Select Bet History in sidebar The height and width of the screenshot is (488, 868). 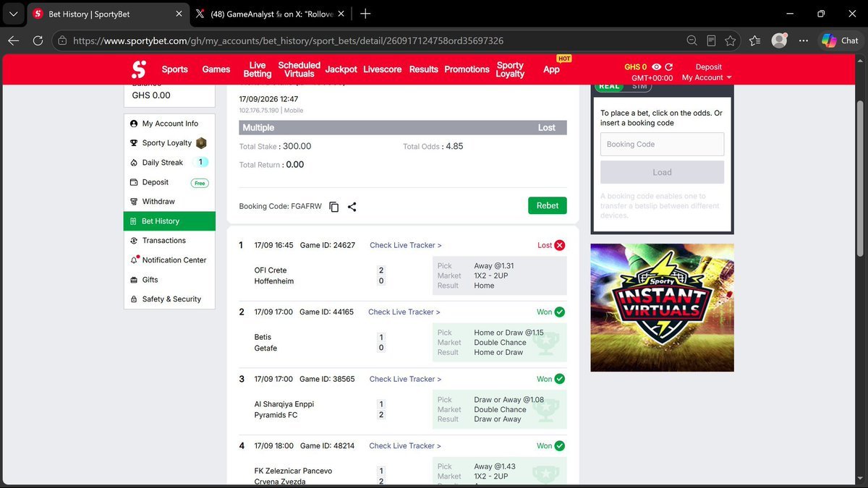[x=169, y=221]
